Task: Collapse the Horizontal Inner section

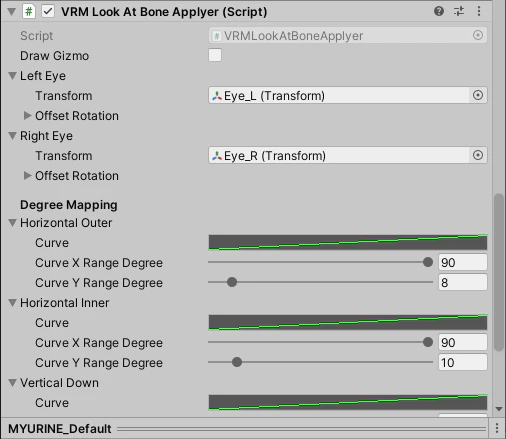Action: [x=12, y=303]
